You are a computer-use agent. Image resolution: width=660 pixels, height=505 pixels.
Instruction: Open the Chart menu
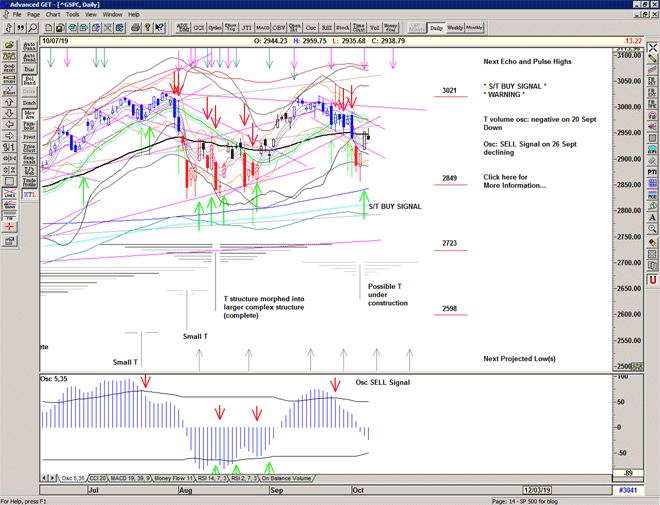coord(54,15)
